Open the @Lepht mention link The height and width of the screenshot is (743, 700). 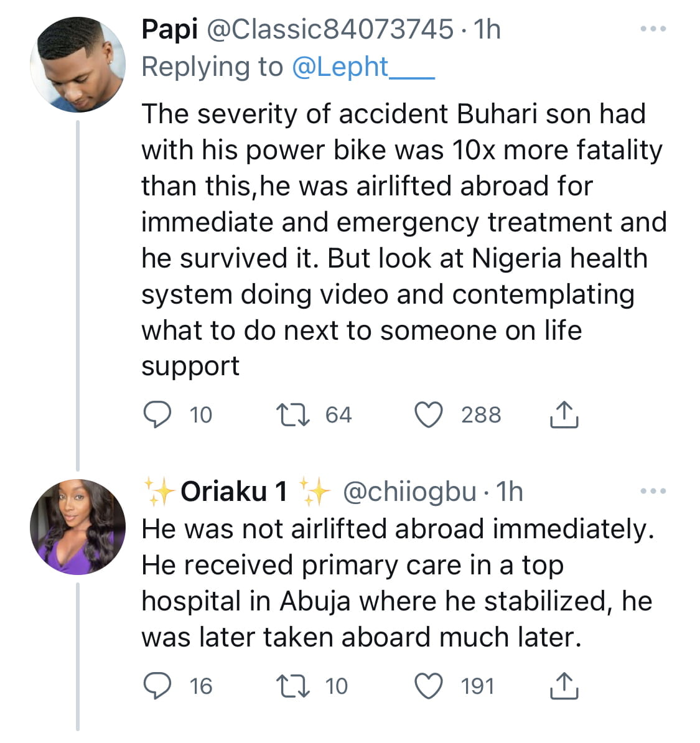363,67
